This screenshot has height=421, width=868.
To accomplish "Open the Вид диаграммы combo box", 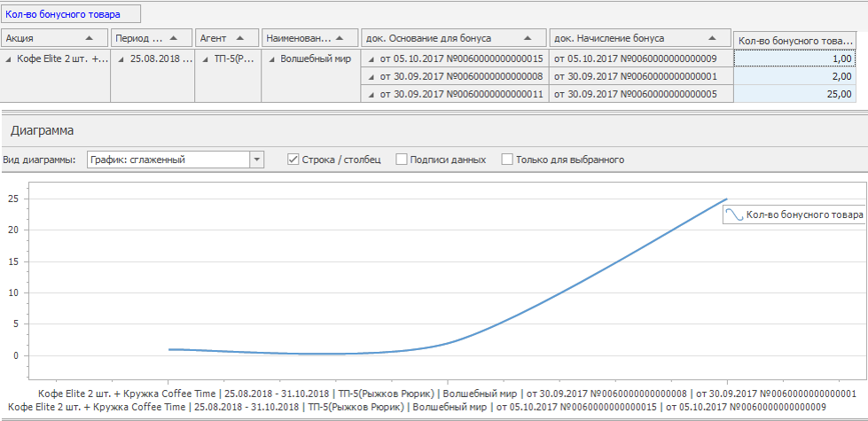I will click(176, 160).
